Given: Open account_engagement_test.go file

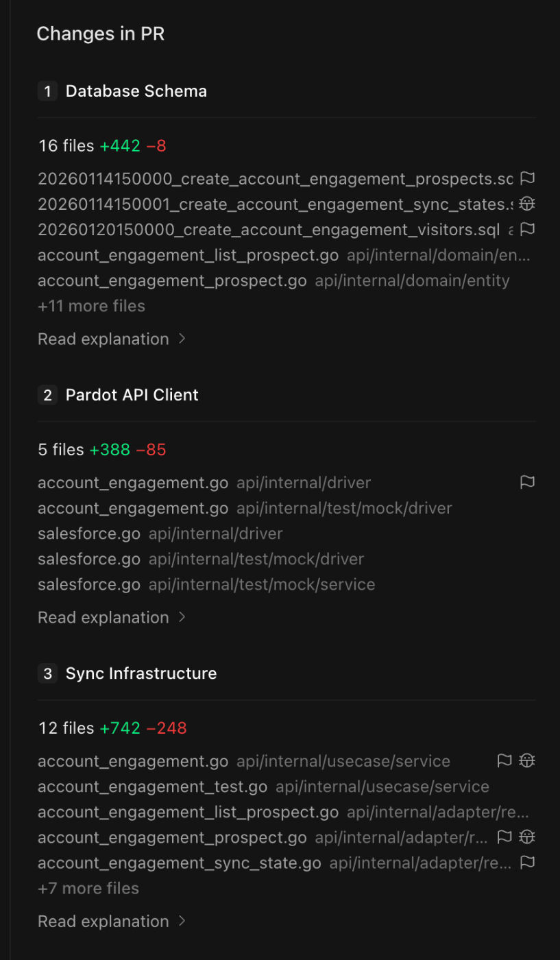Looking at the screenshot, I should (x=152, y=787).
